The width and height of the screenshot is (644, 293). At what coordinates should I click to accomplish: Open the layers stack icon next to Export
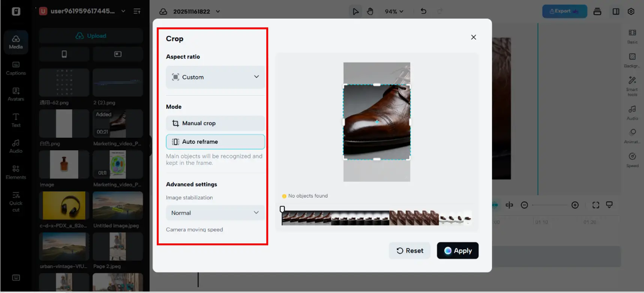(597, 11)
